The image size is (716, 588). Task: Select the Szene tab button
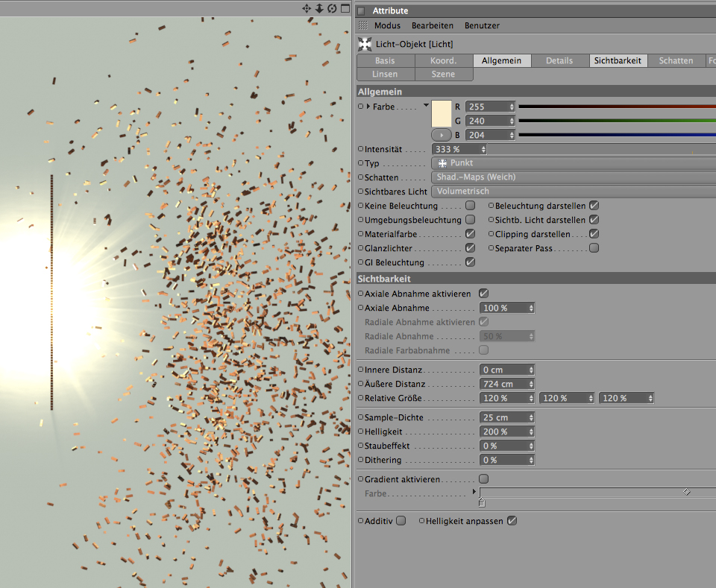pyautogui.click(x=443, y=75)
